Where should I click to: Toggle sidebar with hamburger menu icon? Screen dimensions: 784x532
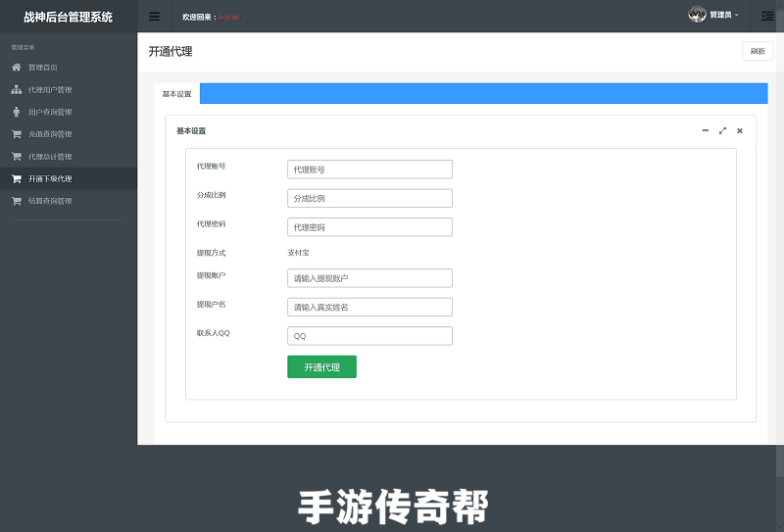coord(155,17)
